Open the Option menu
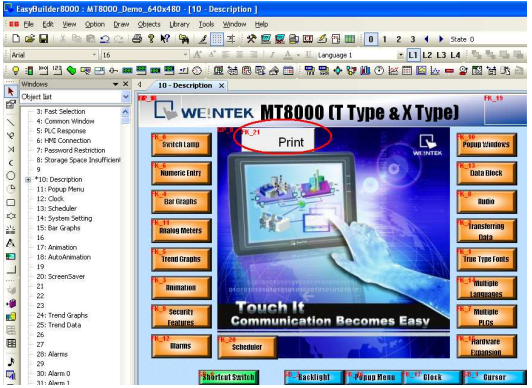532x388 pixels. click(x=95, y=24)
